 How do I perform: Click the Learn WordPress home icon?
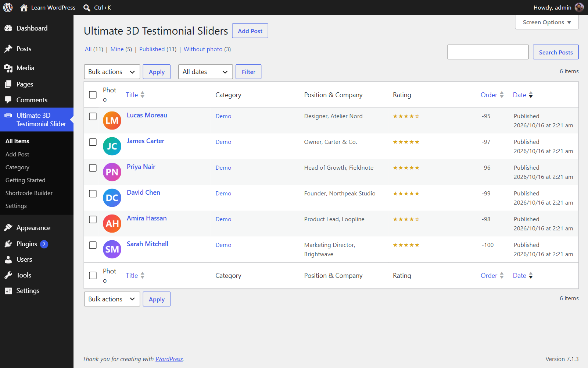tap(24, 7)
